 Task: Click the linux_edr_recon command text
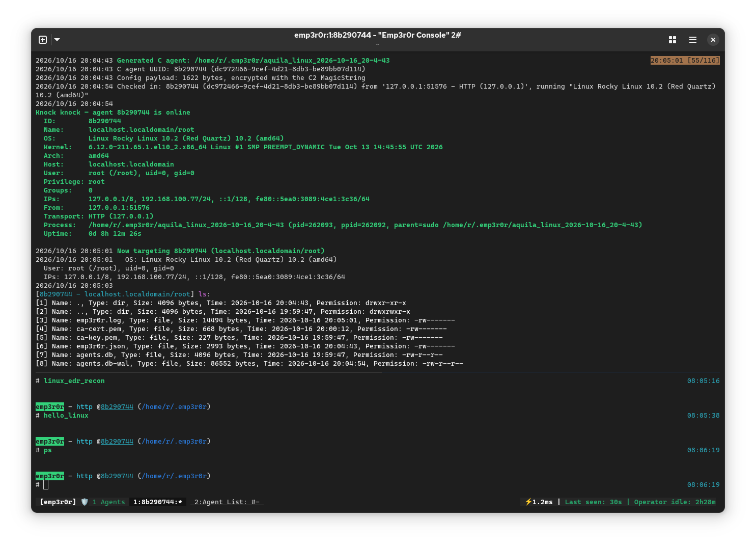[74, 381]
